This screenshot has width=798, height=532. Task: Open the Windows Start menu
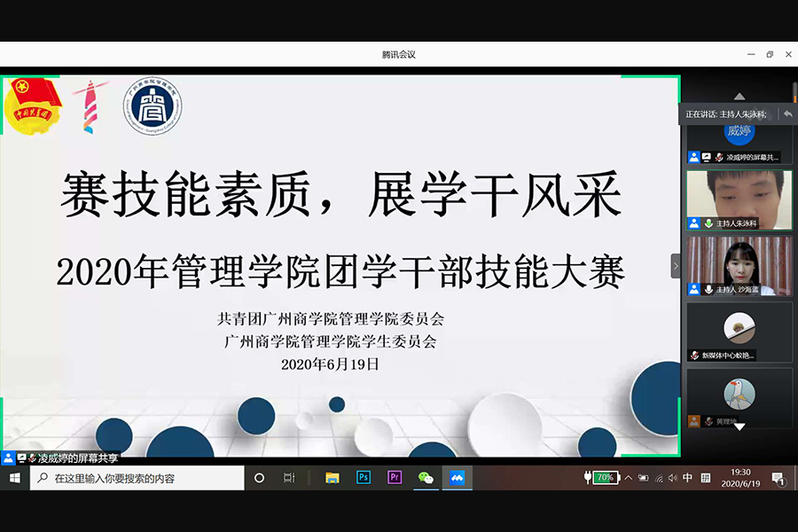(x=13, y=477)
